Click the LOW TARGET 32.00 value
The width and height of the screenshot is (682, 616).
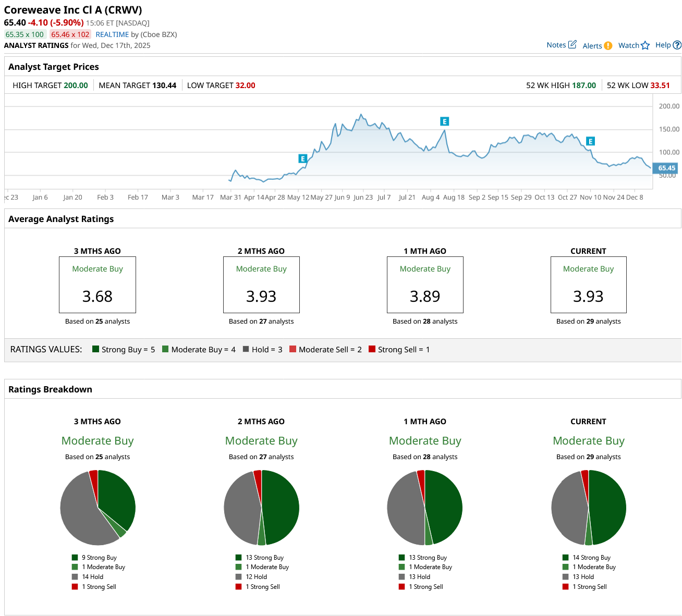246,85
